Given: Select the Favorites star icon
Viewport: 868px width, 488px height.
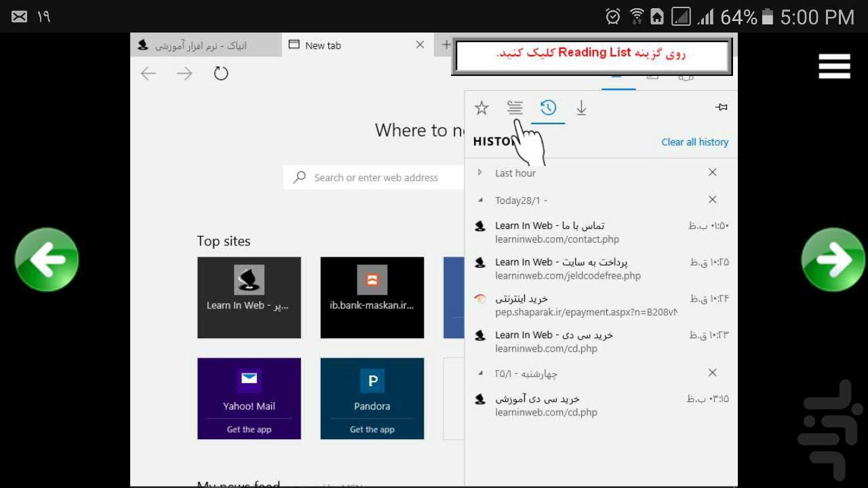Looking at the screenshot, I should [481, 107].
